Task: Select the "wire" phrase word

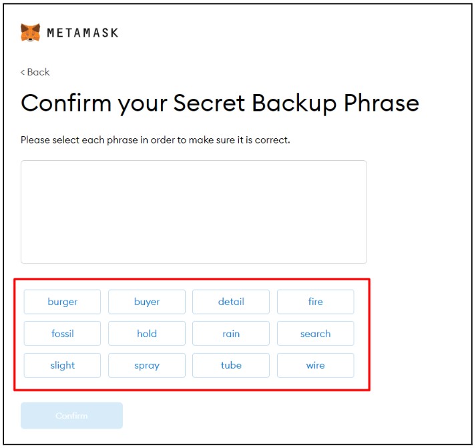Action: pos(315,365)
